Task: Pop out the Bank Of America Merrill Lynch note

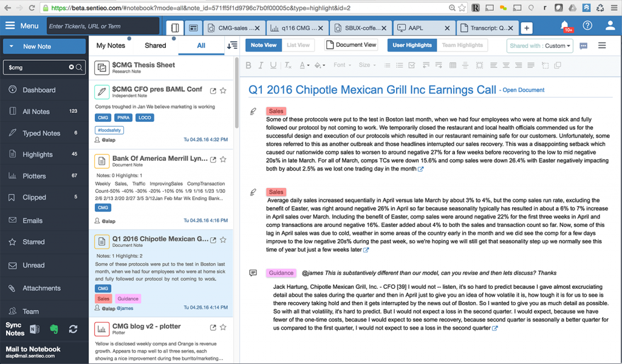Action: tap(213, 160)
